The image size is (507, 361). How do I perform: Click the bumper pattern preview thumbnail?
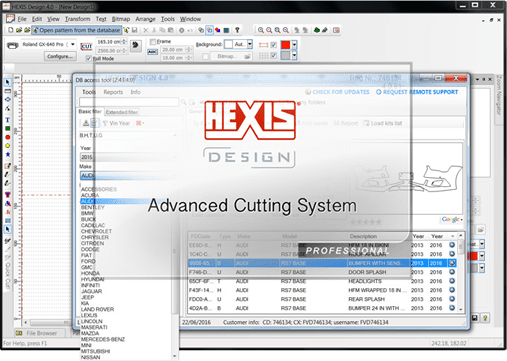(405, 178)
